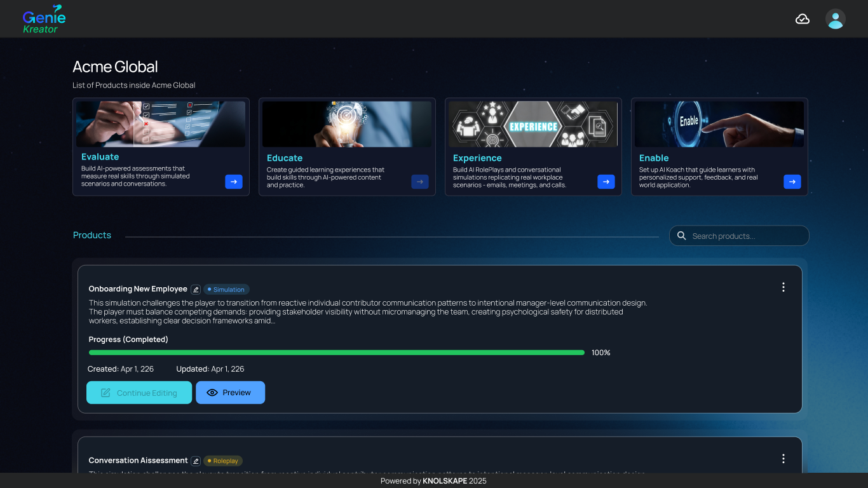Open the user profile avatar
This screenshot has height=488, width=868.
[836, 19]
